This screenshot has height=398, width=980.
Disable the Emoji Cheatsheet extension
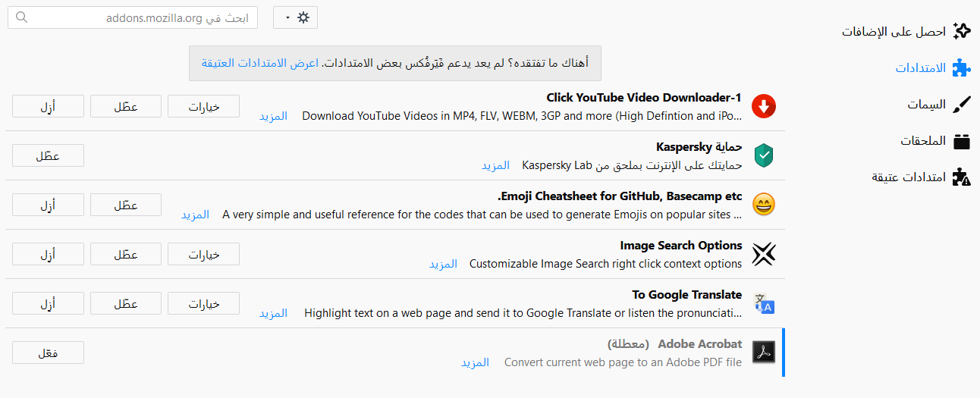(x=126, y=205)
